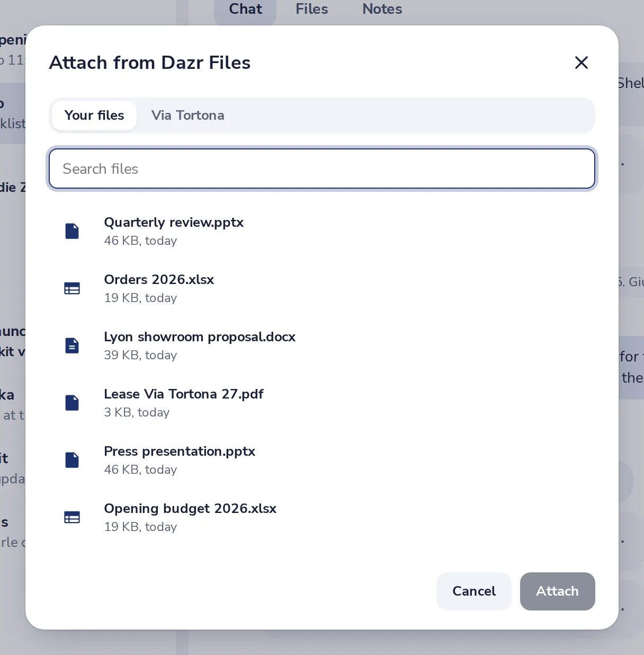The width and height of the screenshot is (644, 655).
Task: Close the Attach from Dazr Files dialog
Action: pyautogui.click(x=582, y=63)
